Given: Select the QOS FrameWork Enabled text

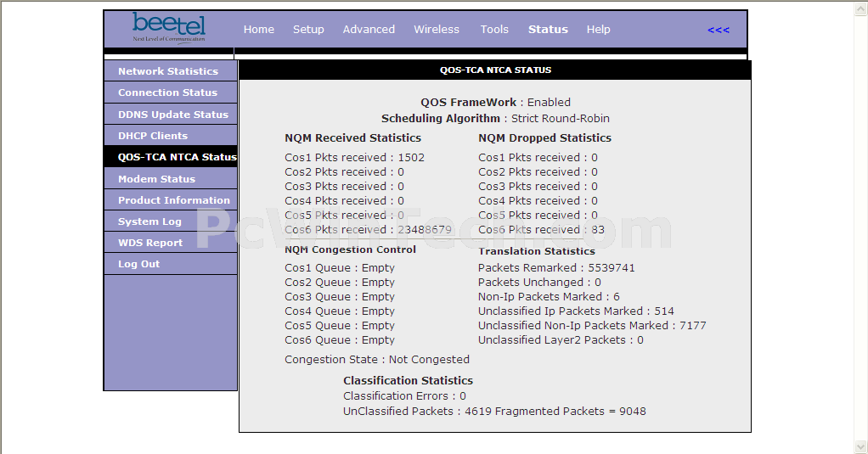Looking at the screenshot, I should tap(495, 103).
